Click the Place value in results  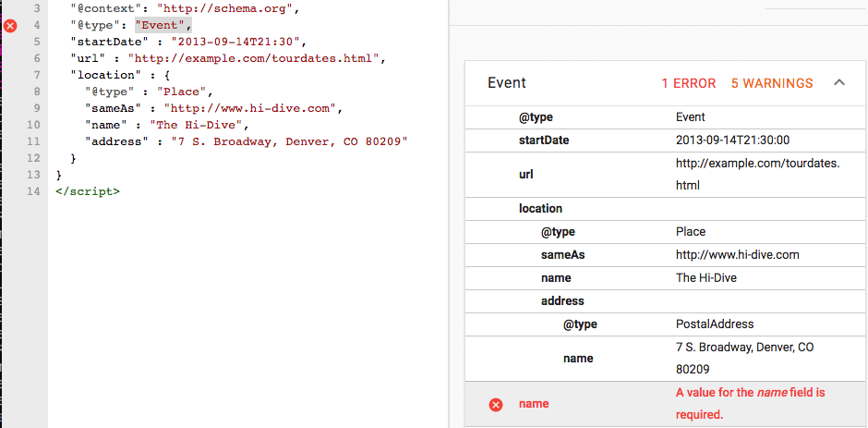pyautogui.click(x=691, y=232)
